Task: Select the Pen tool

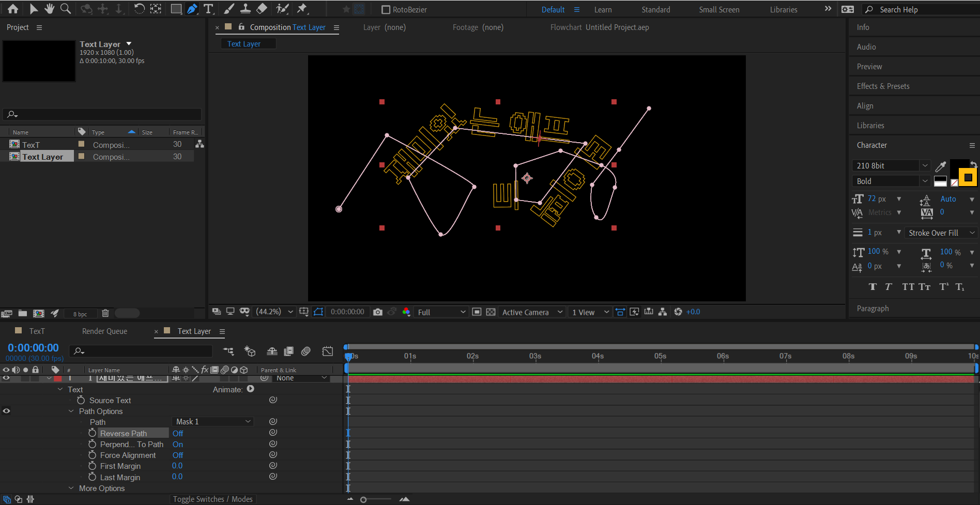Action: pyautogui.click(x=192, y=9)
